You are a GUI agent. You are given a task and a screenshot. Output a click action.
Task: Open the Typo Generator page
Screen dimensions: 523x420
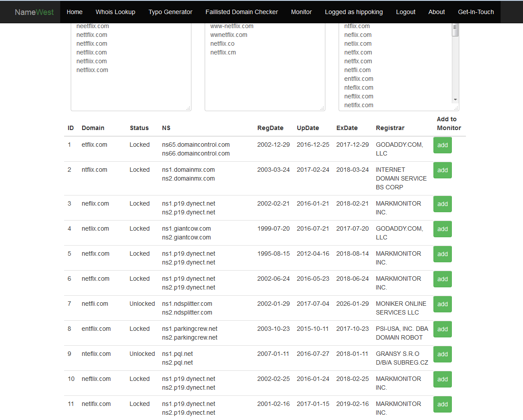pyautogui.click(x=170, y=12)
